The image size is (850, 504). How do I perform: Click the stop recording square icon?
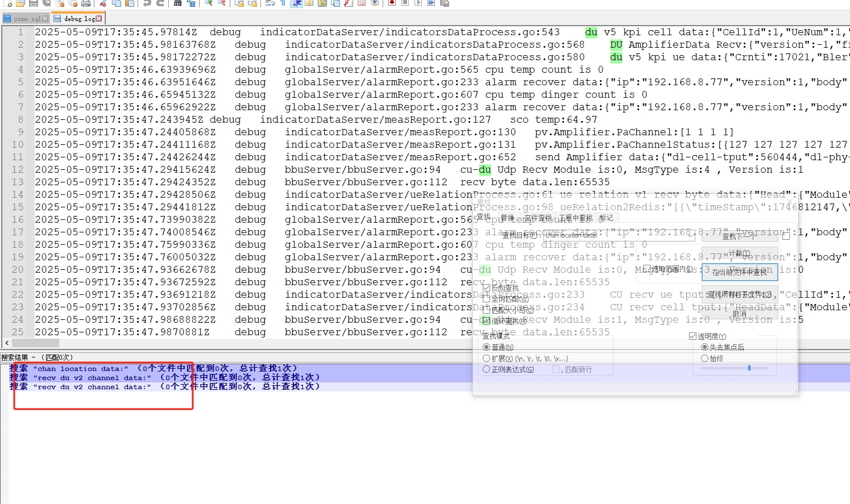(x=405, y=3)
